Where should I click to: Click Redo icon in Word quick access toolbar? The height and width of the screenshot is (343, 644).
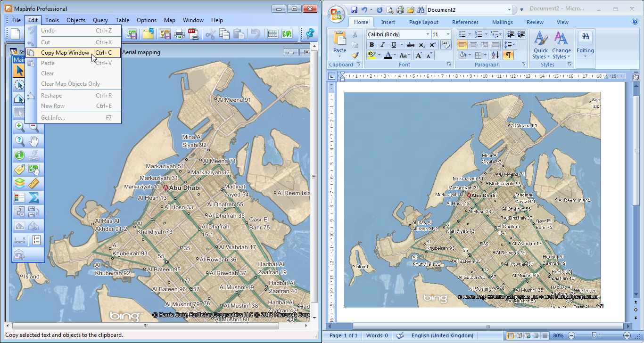(380, 9)
